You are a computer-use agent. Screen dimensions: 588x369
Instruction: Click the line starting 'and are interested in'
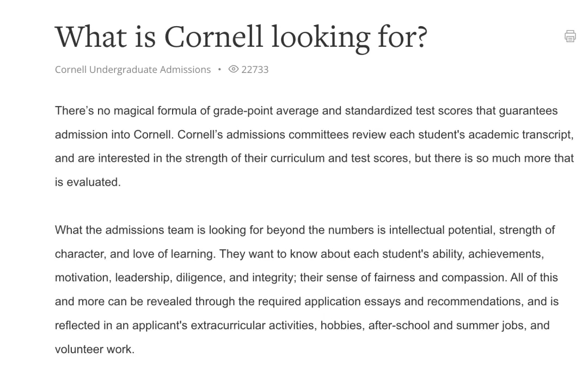coord(314,158)
